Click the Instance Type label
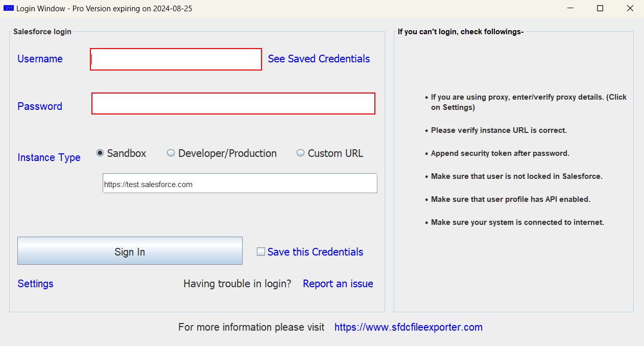The height and width of the screenshot is (346, 644). click(49, 157)
